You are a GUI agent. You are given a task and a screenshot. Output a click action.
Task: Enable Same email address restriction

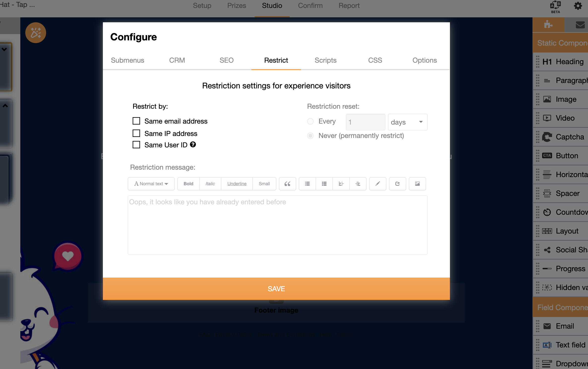(x=136, y=121)
